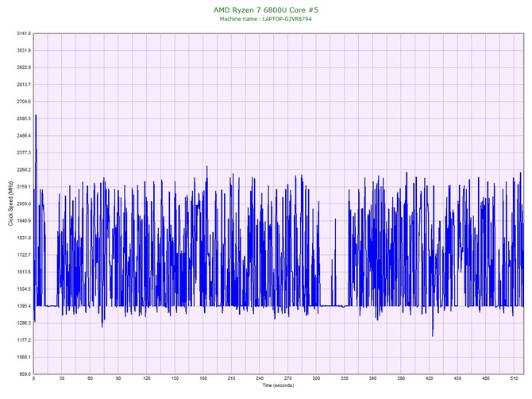Screen dimensions: 532x399
Task: Click the 480 tick on time axis
Action: [x=485, y=378]
